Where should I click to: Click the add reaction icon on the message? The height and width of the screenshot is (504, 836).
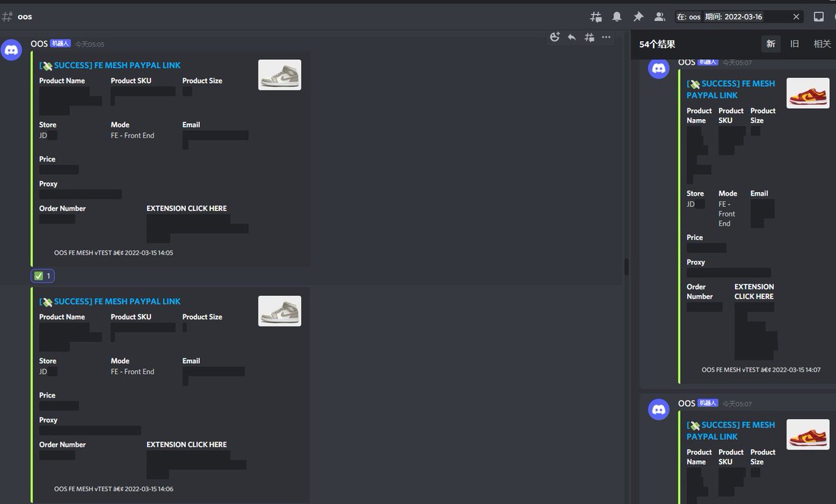tap(555, 37)
